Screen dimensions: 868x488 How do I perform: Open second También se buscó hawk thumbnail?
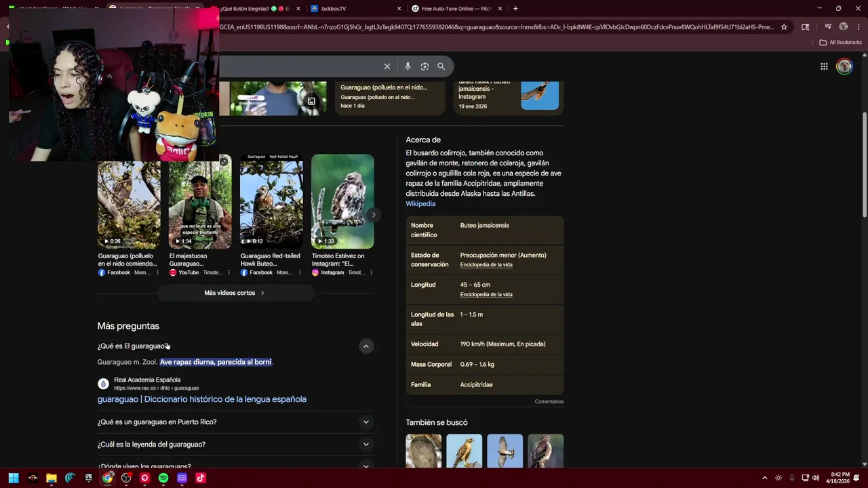click(x=465, y=451)
